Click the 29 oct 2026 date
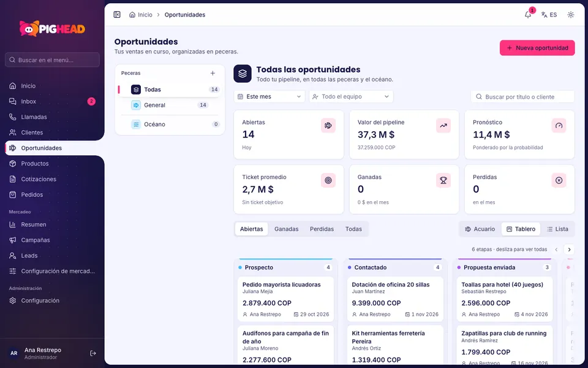 point(311,314)
